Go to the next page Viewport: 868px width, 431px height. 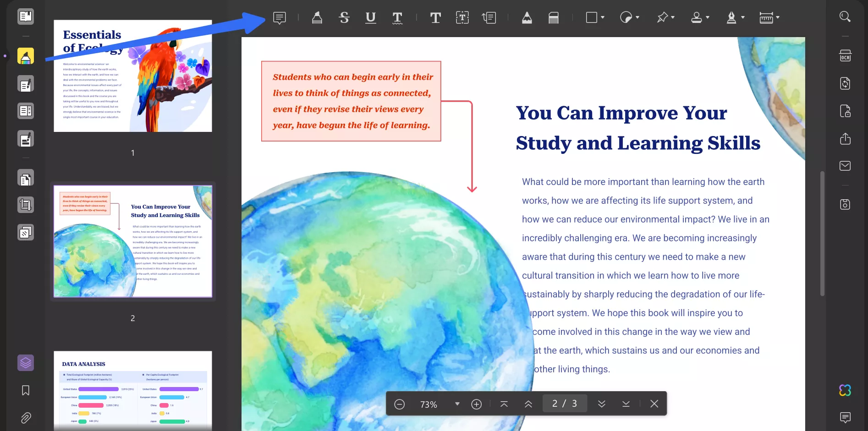602,404
